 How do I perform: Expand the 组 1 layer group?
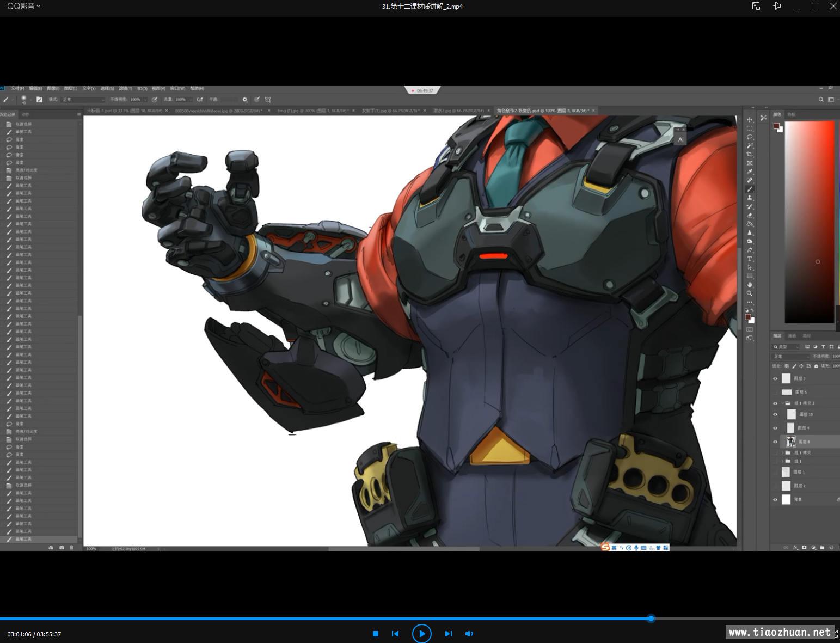[782, 461]
